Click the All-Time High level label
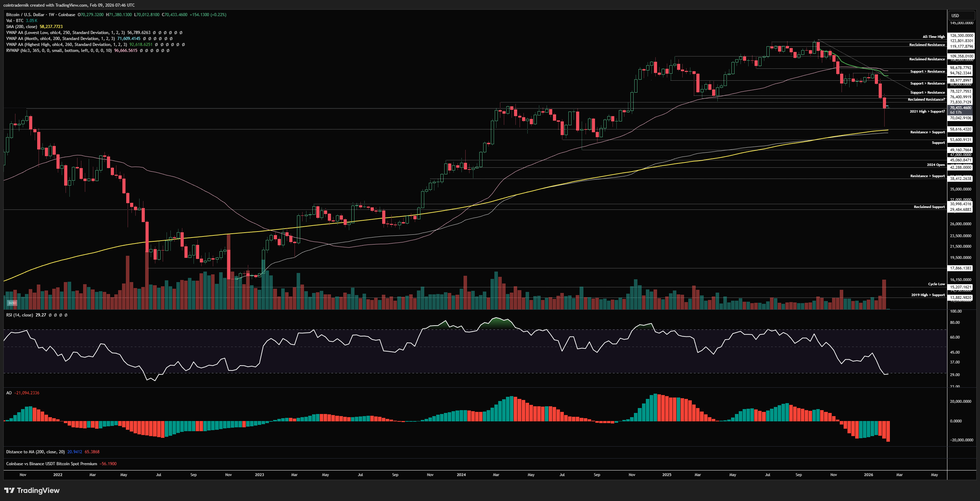Screen dimensions: 980x501 pyautogui.click(x=933, y=37)
